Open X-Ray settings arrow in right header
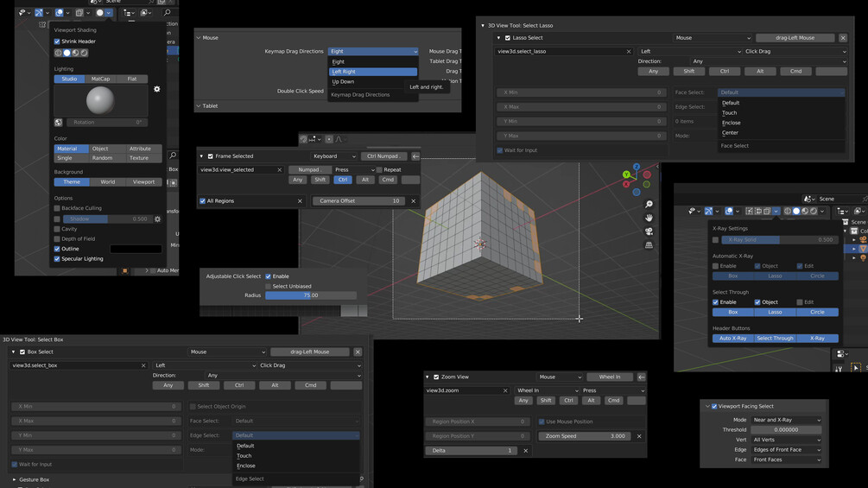The image size is (868, 488). 776,212
